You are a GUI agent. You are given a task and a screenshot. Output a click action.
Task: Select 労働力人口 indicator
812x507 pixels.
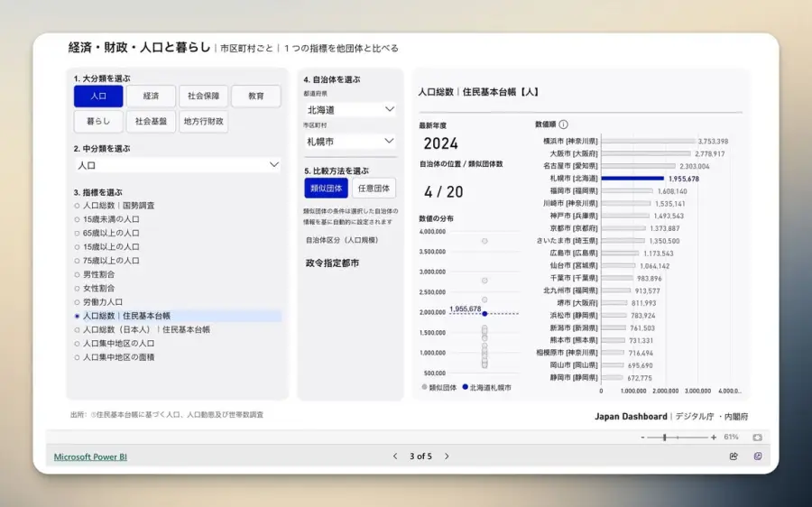tap(98, 302)
